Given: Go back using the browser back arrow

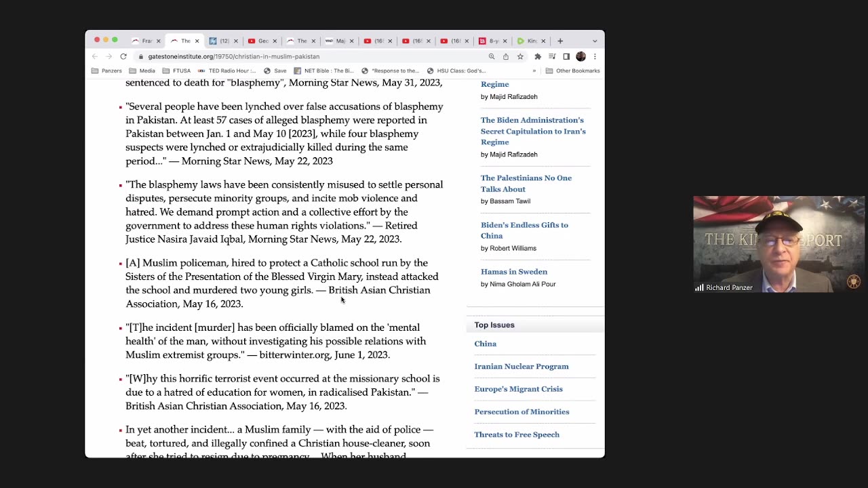Looking at the screenshot, I should (x=95, y=57).
